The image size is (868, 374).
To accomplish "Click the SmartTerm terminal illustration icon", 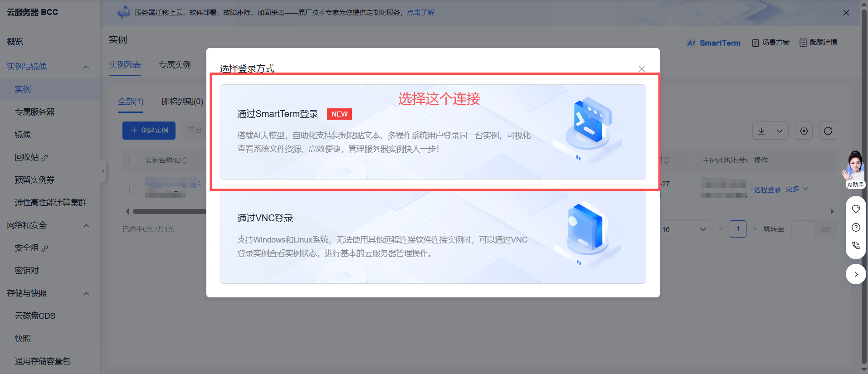I will tap(588, 129).
